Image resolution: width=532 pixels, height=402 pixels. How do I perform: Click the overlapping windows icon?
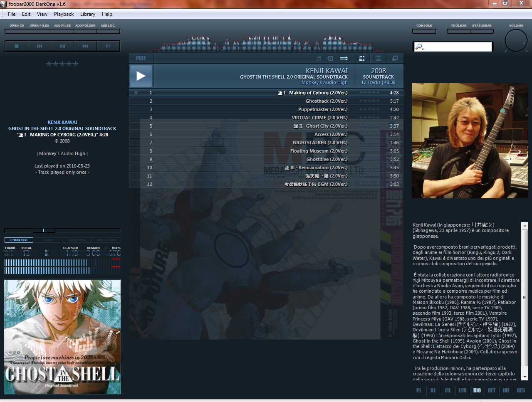395,58
